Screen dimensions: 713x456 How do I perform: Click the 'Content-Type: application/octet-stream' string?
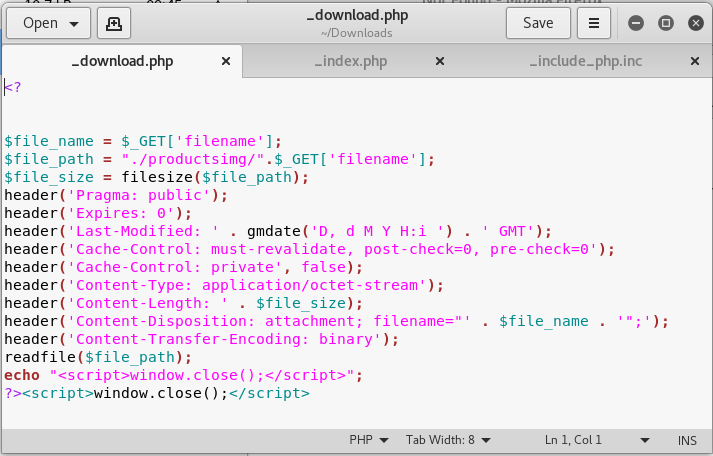[247, 286]
